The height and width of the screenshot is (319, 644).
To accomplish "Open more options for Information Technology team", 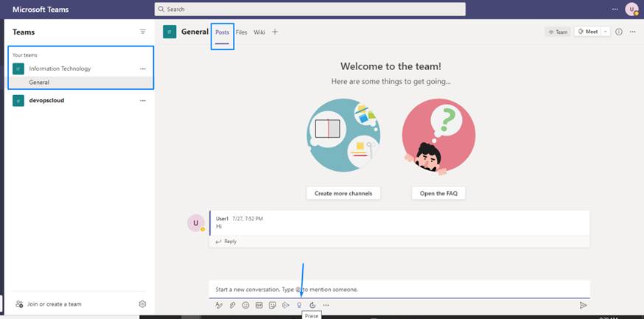I will coord(143,69).
